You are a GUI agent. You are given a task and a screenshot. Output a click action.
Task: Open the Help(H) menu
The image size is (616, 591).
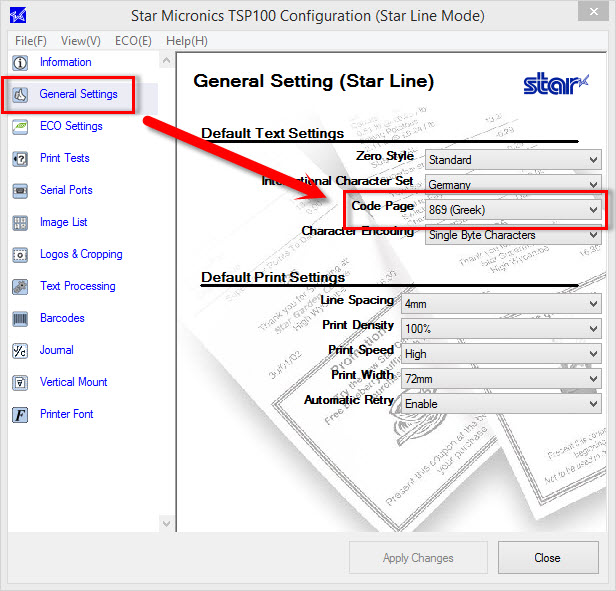[x=187, y=41]
